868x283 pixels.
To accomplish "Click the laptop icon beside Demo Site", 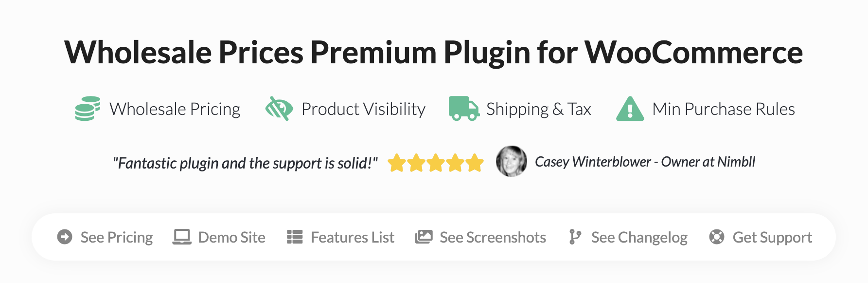I will click(x=182, y=237).
